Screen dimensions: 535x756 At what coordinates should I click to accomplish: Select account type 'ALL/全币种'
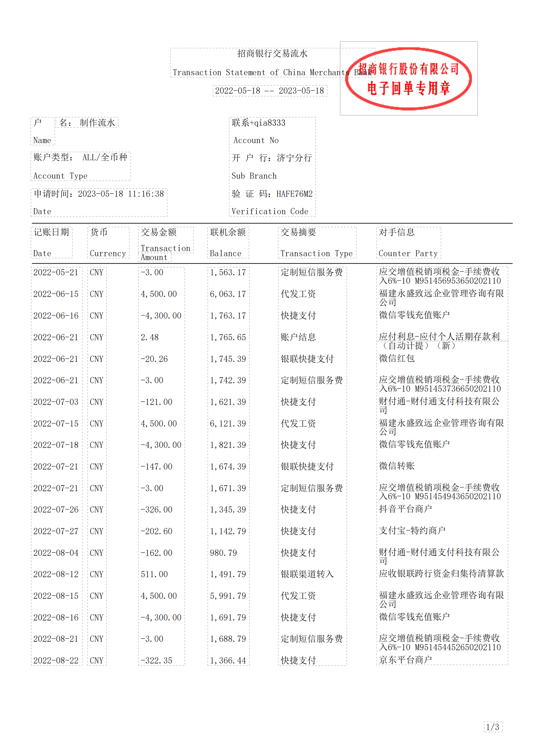(105, 157)
